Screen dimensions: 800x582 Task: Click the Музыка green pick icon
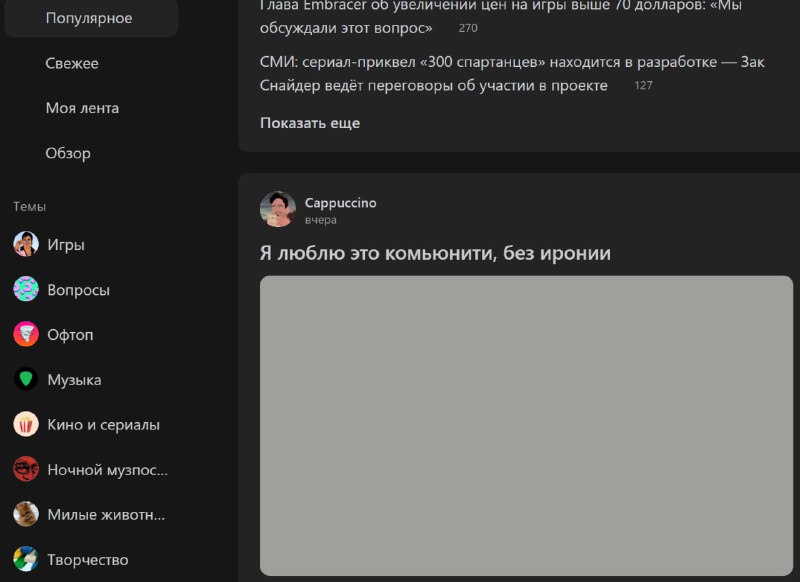coord(26,379)
